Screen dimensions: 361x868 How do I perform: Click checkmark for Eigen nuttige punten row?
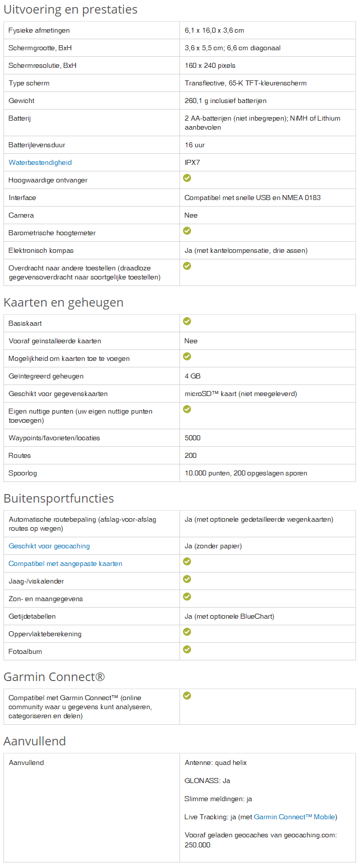click(x=187, y=409)
